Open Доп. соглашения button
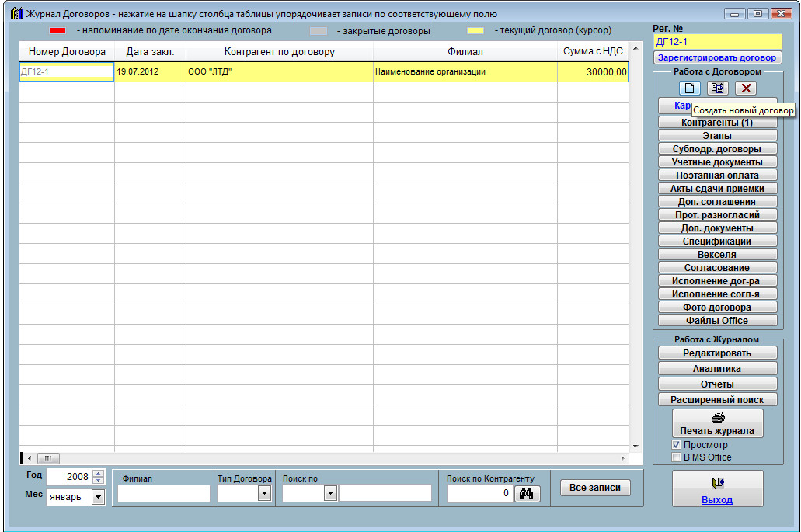 tap(717, 202)
